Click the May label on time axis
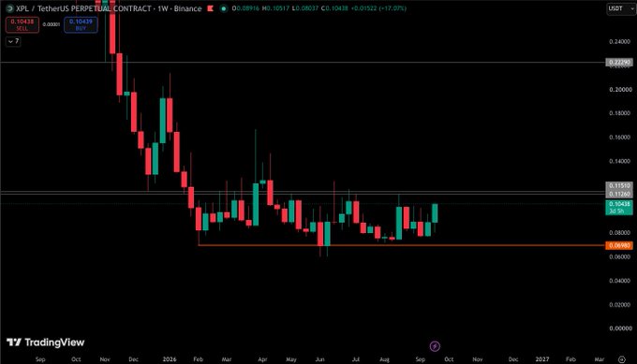This screenshot has width=637, height=364. coord(291,359)
